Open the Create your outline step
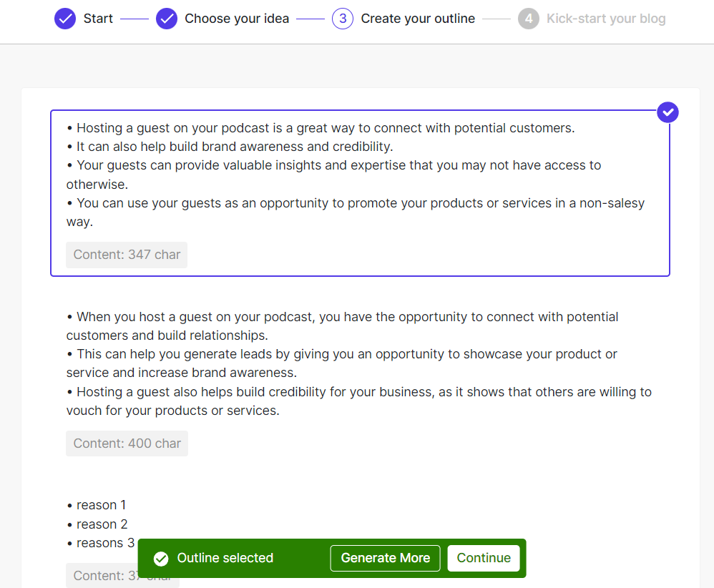Screen dimensions: 714x588 point(418,19)
